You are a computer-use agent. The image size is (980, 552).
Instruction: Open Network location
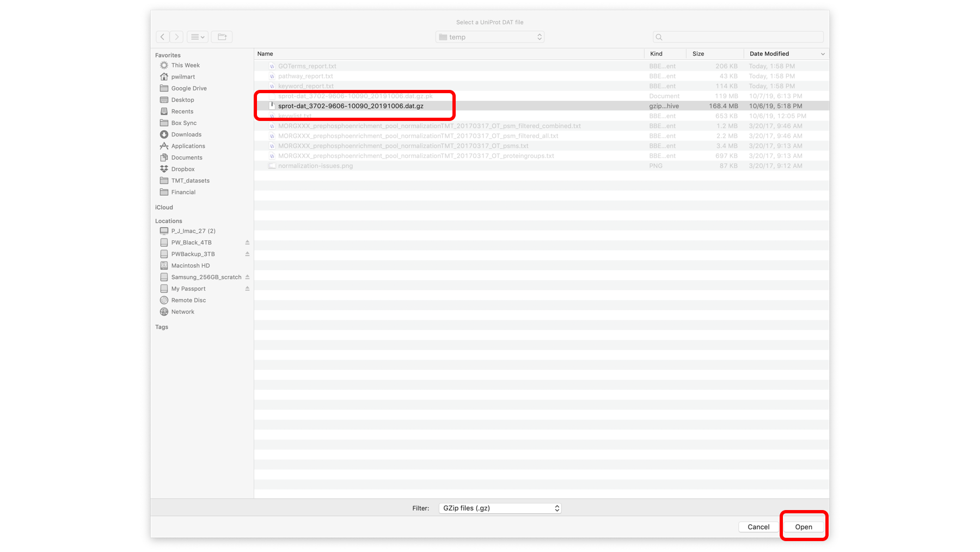pyautogui.click(x=182, y=312)
